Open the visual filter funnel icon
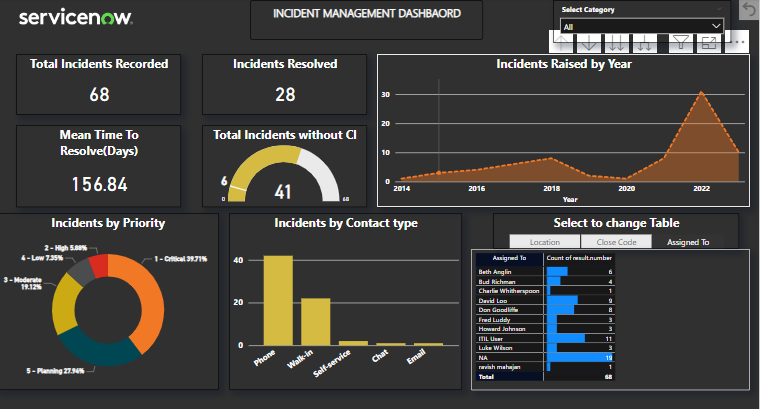 tap(680, 42)
